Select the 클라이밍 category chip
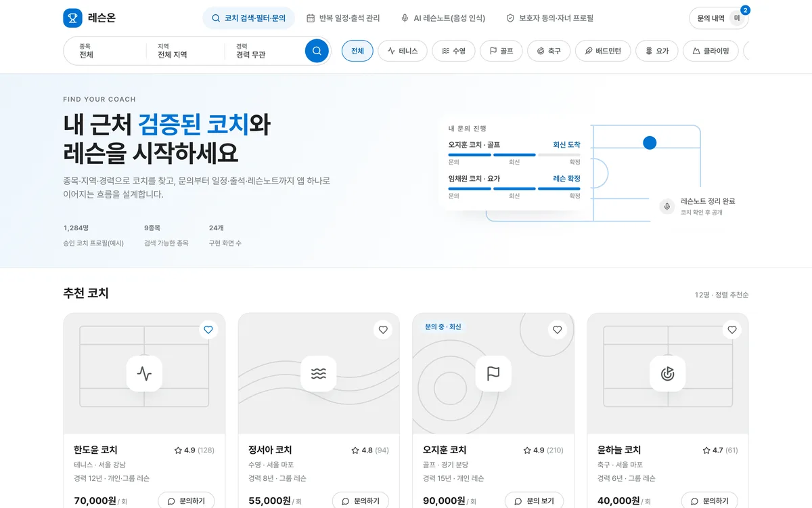This screenshot has width=812, height=508. [710, 51]
